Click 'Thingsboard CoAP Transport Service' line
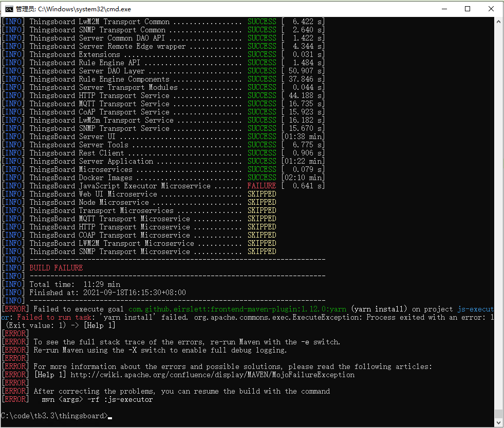The image size is (504, 428). pyautogui.click(x=163, y=112)
